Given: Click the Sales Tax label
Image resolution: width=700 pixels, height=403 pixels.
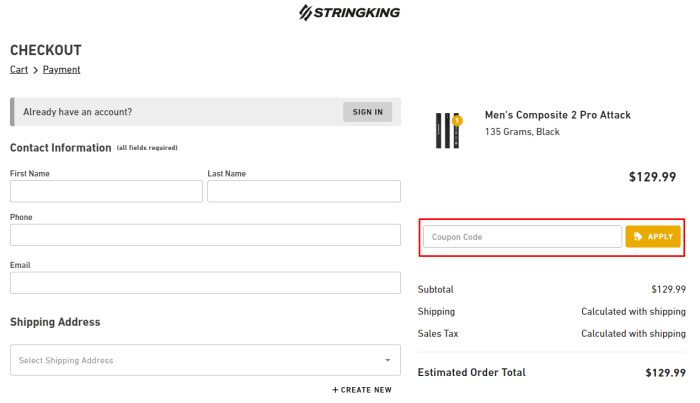Looking at the screenshot, I should pos(438,333).
